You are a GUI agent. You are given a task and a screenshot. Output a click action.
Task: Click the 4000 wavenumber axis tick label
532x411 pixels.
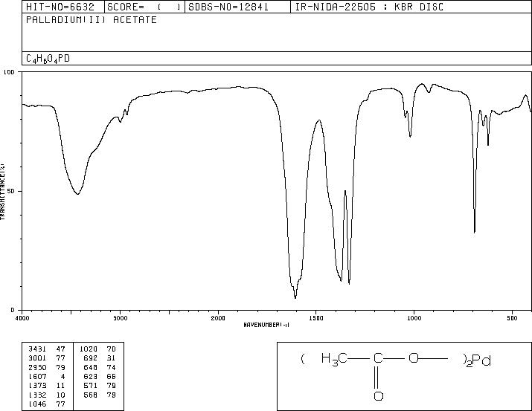tap(22, 318)
